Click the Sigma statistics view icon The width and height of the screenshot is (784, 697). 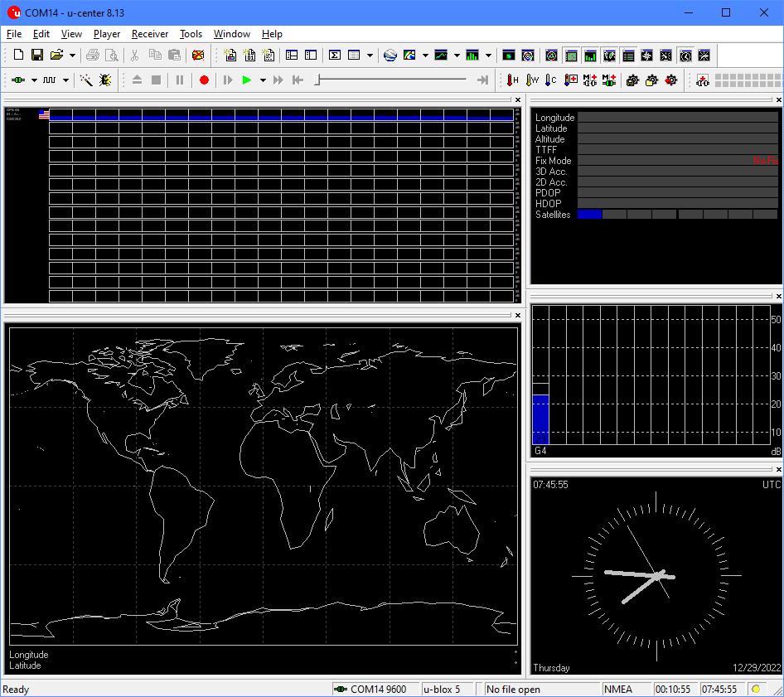[335, 56]
